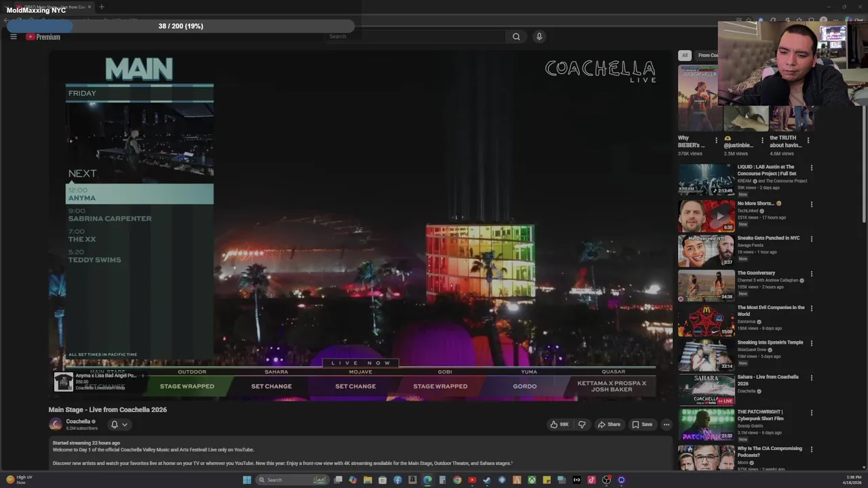
Task: Launch Copilot from the taskbar
Action: click(353, 480)
